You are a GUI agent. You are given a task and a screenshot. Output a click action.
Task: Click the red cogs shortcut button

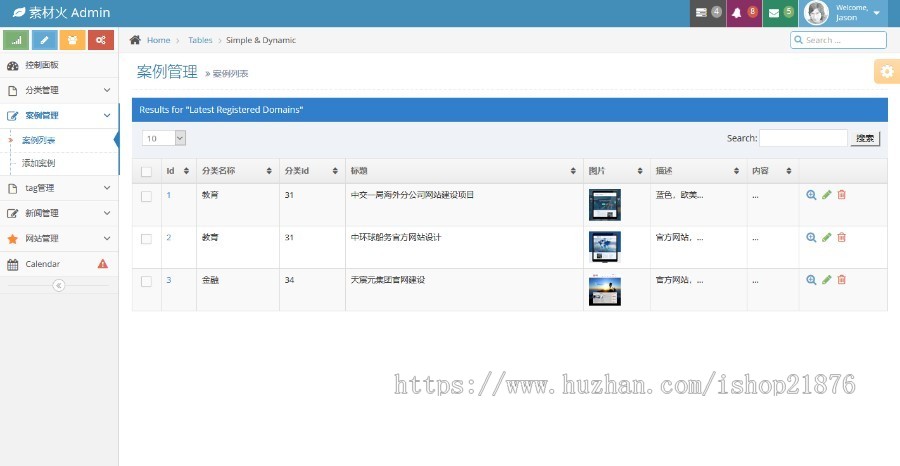101,40
